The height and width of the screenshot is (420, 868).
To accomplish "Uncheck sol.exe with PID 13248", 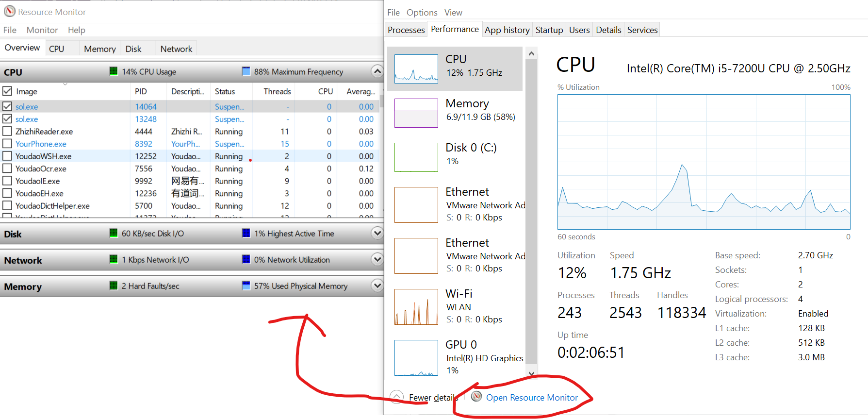I will click(7, 119).
